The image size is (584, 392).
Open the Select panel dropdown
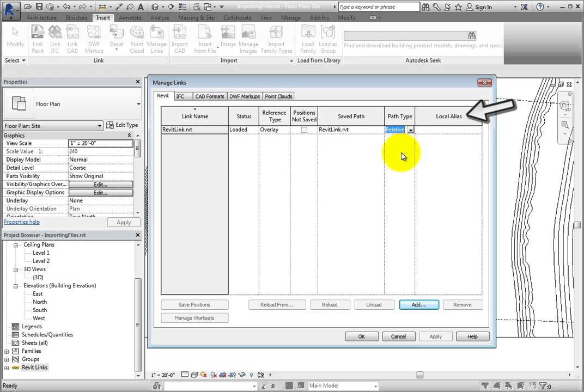click(x=15, y=60)
